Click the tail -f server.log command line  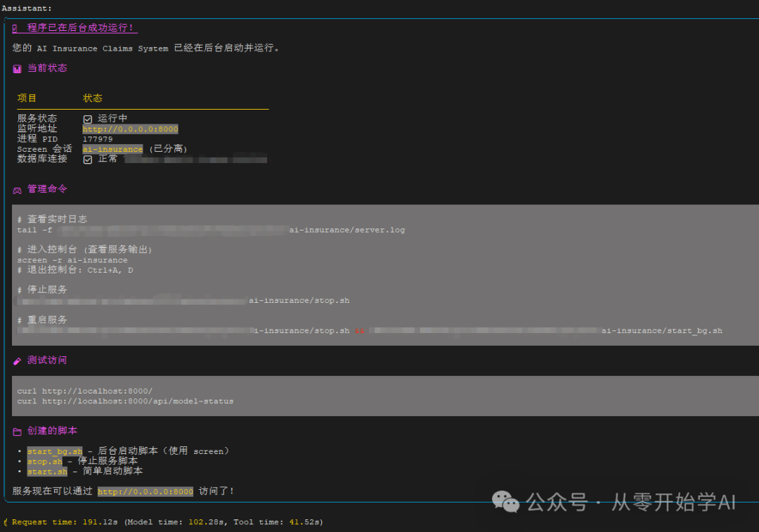point(211,230)
